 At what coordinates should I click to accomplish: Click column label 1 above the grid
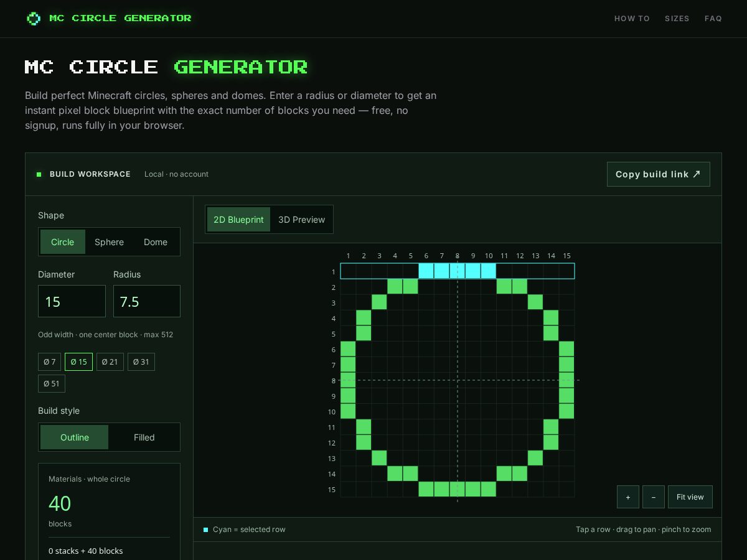[x=349, y=256]
